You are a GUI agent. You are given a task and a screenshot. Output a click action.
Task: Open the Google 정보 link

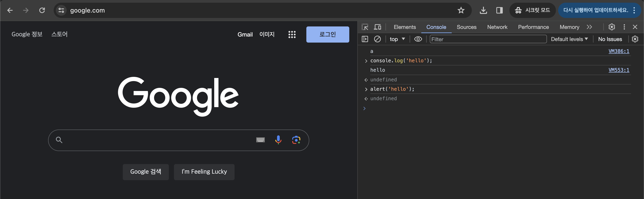click(x=27, y=34)
